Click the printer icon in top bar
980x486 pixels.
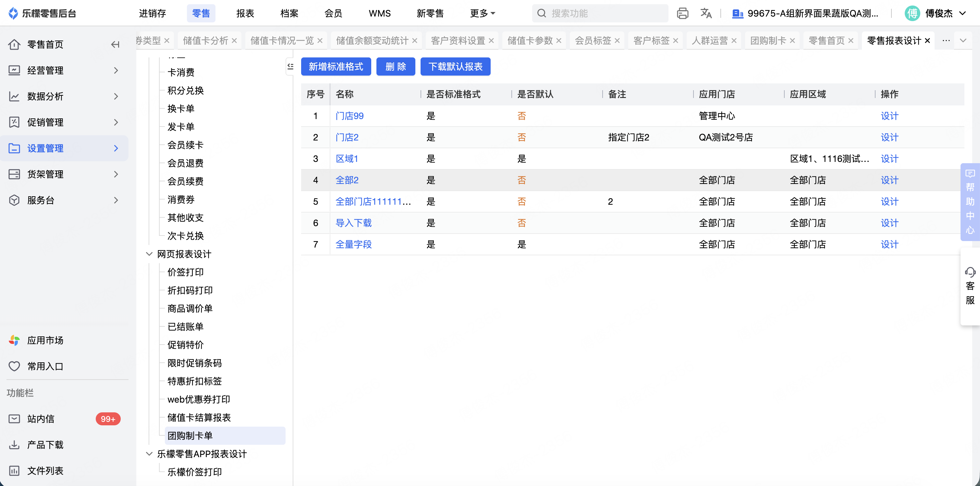click(x=682, y=13)
